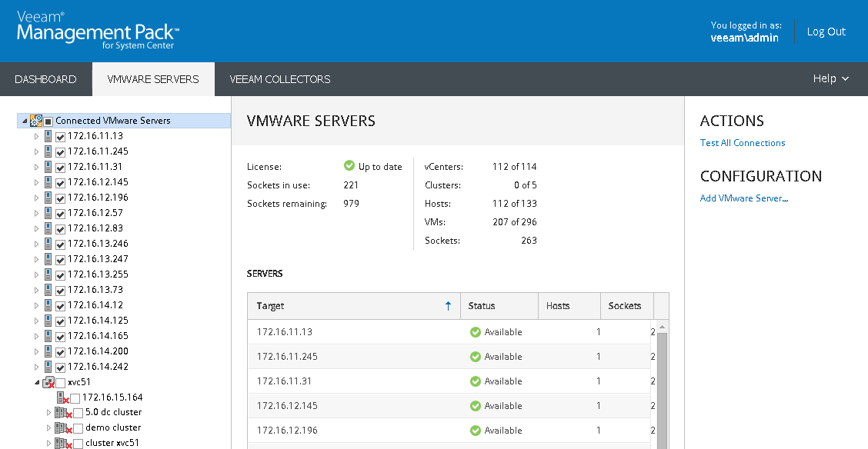Screen dimensions: 868x449
Task: Click the 5.0 dc cluster icon
Action: (x=62, y=412)
